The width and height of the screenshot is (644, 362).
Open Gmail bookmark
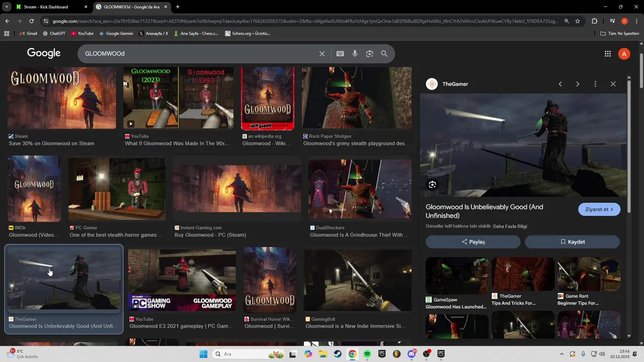pos(28,34)
